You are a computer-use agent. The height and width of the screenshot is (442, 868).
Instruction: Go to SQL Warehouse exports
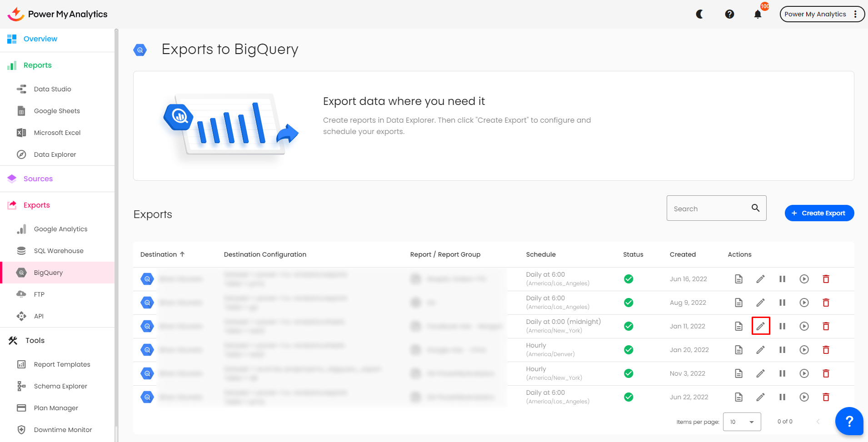(59, 251)
